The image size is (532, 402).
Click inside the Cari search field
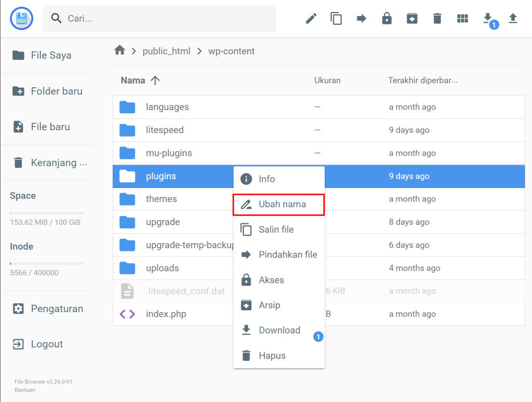coord(159,18)
